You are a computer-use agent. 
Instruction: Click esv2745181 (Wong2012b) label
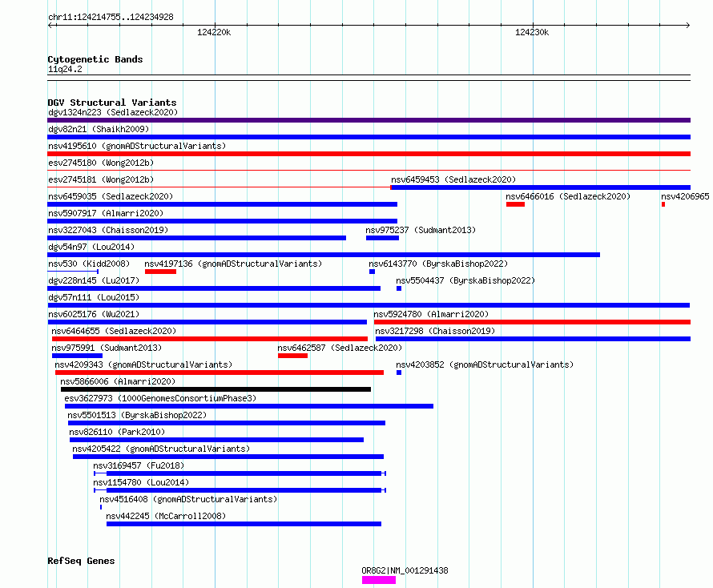pos(101,179)
